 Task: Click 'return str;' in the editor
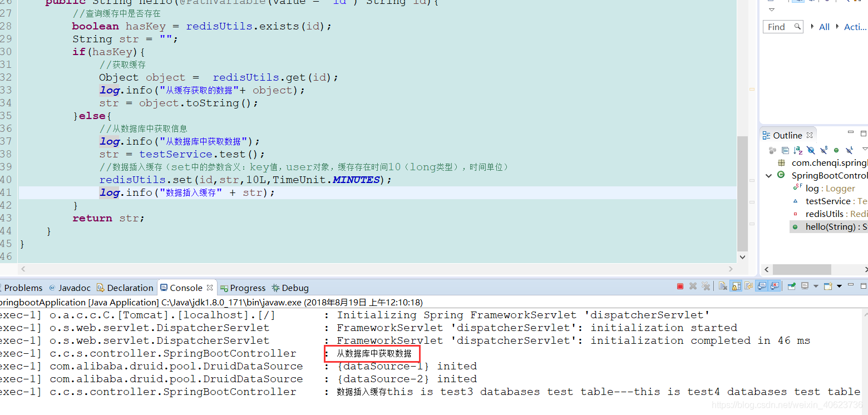[x=108, y=218]
